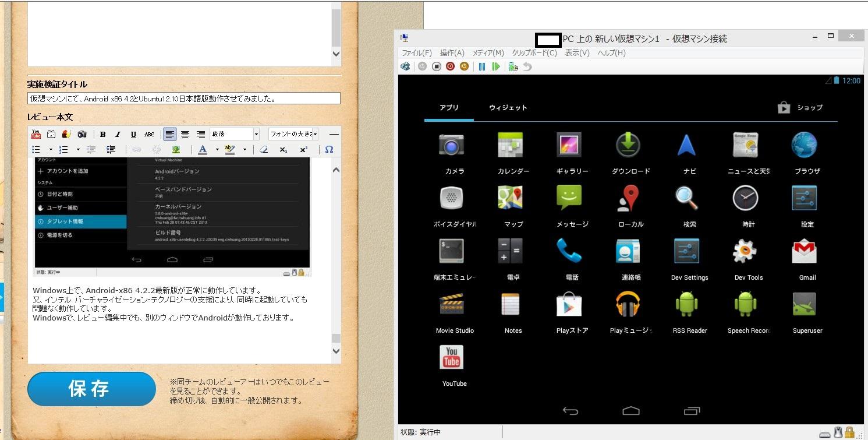Image resolution: width=868 pixels, height=440 pixels.
Task: Toggle bold formatting in review editor
Action: (x=102, y=134)
